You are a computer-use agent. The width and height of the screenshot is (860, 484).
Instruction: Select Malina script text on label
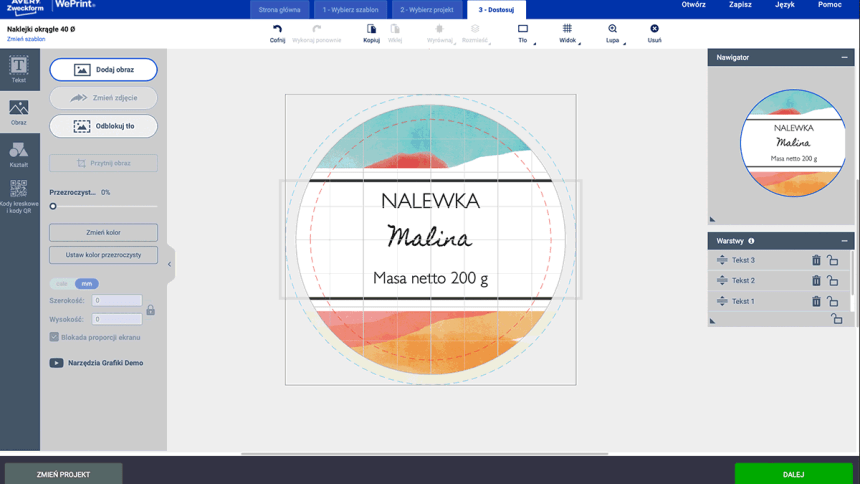[x=429, y=237]
